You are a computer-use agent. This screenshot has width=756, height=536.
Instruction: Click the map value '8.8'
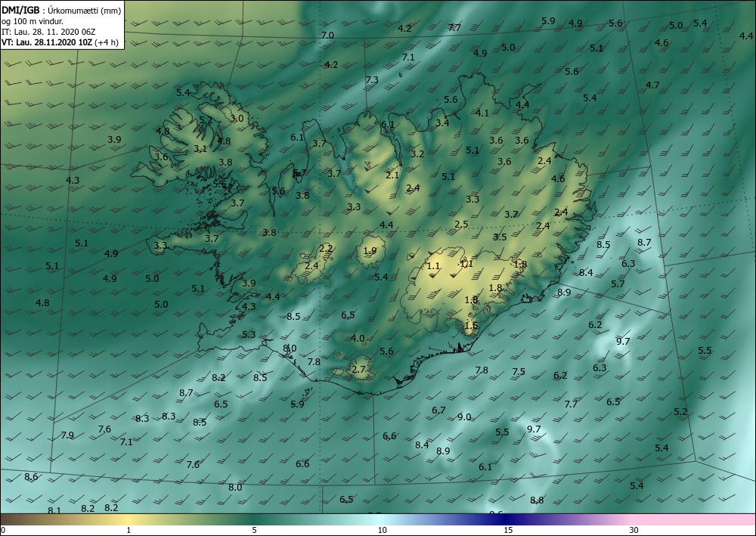pyautogui.click(x=537, y=500)
